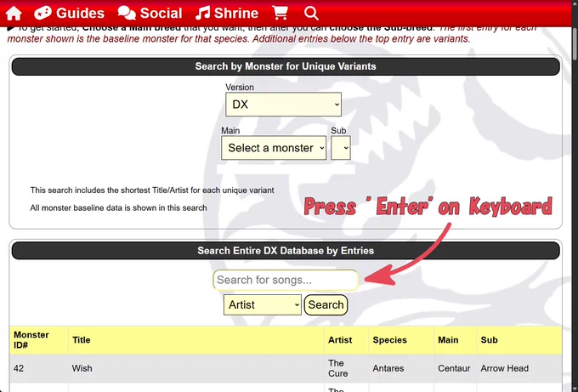Click the gamepad icon beside Guides
Viewport: 578px width, 392px height.
tap(42, 14)
